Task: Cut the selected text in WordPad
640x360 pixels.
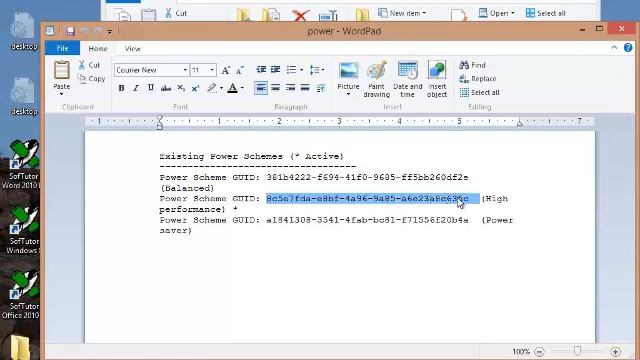Action: (x=89, y=65)
